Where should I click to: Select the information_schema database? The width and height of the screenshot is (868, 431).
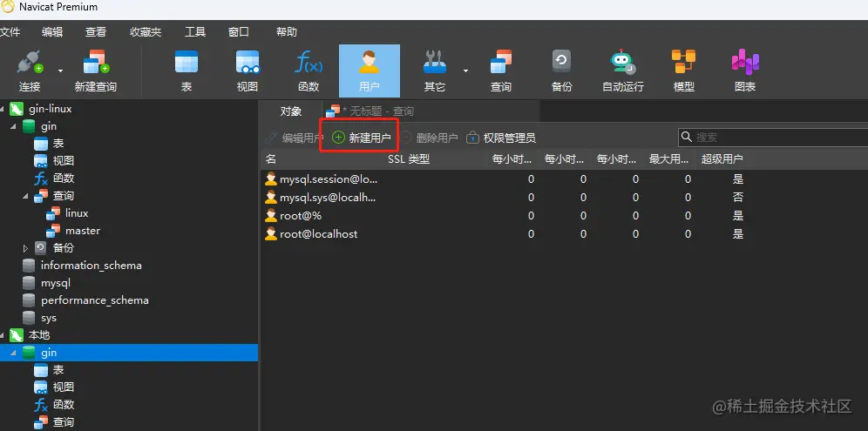point(91,266)
